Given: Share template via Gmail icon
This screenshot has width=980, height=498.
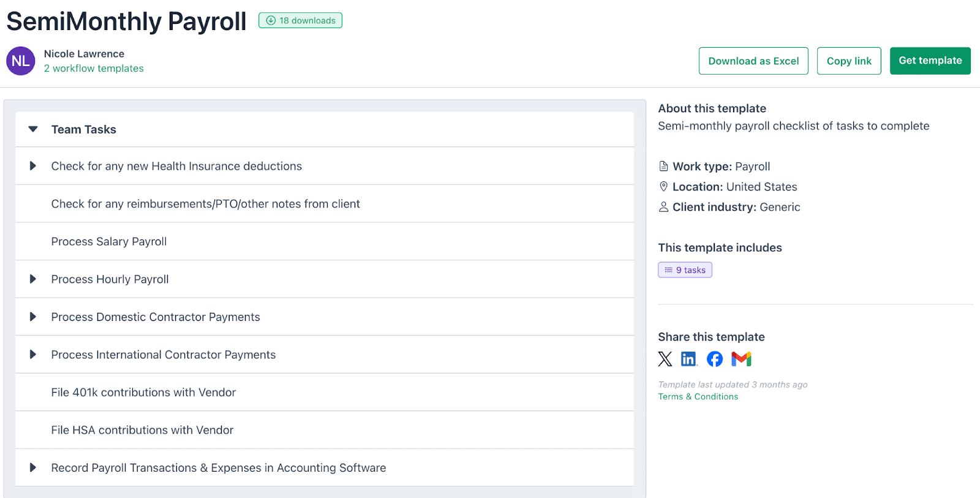Looking at the screenshot, I should click(x=741, y=359).
